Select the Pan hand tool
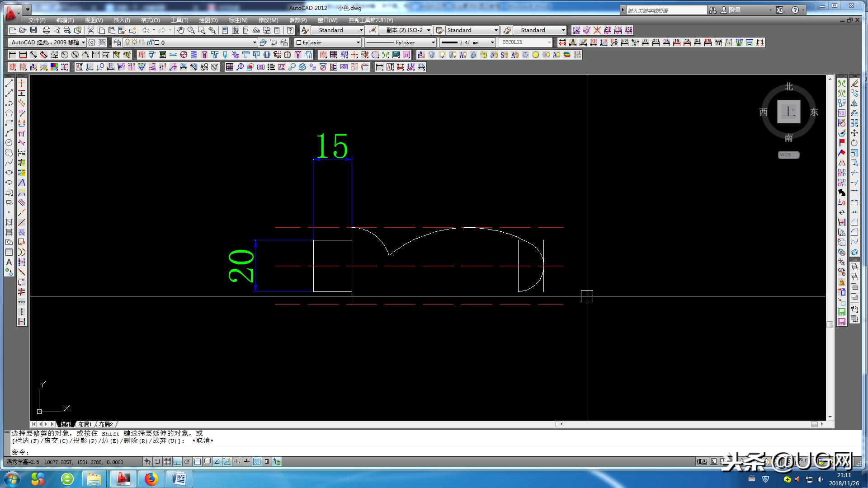The height and width of the screenshot is (488, 868). pos(180,30)
